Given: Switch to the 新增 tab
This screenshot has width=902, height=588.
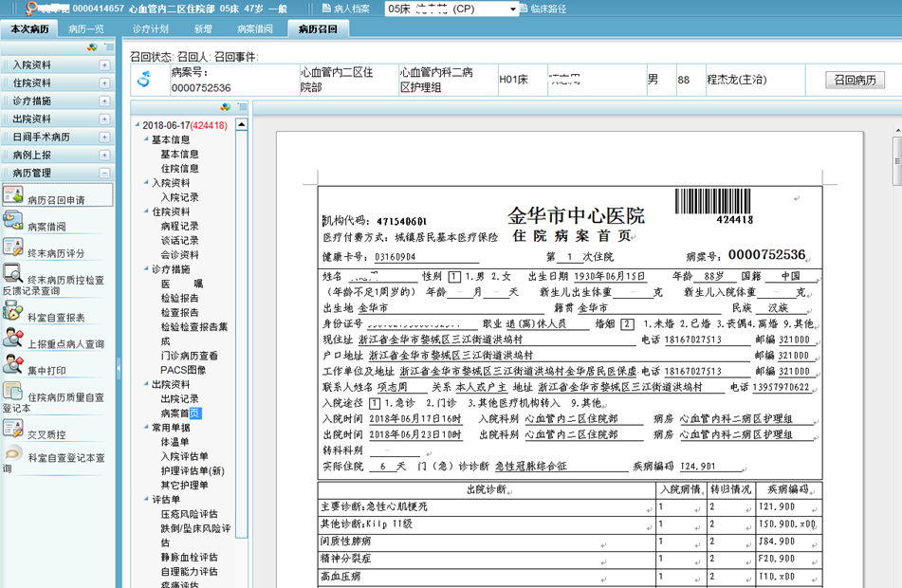Looking at the screenshot, I should tap(203, 28).
